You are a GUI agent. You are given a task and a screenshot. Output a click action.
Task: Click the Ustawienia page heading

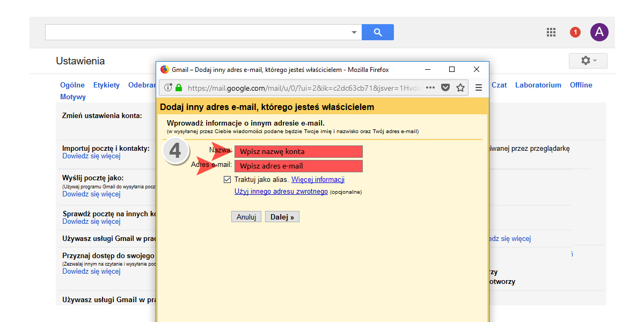(x=80, y=61)
